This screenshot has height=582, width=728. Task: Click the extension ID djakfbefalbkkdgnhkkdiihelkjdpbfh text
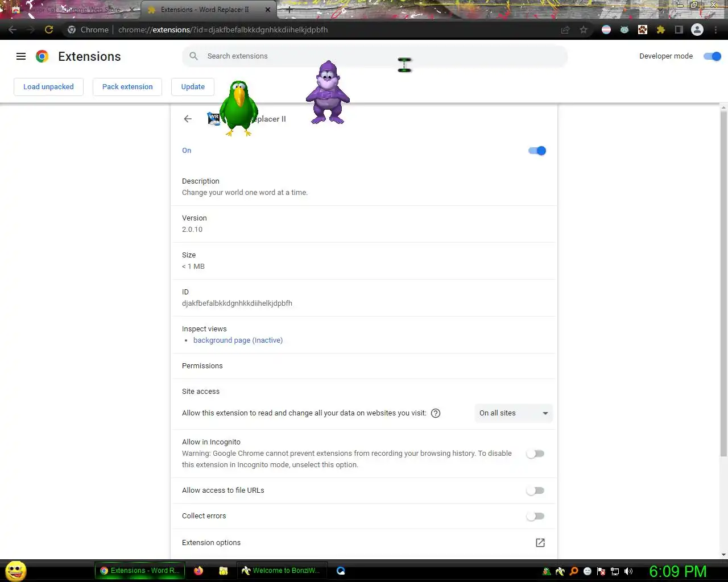(x=237, y=304)
